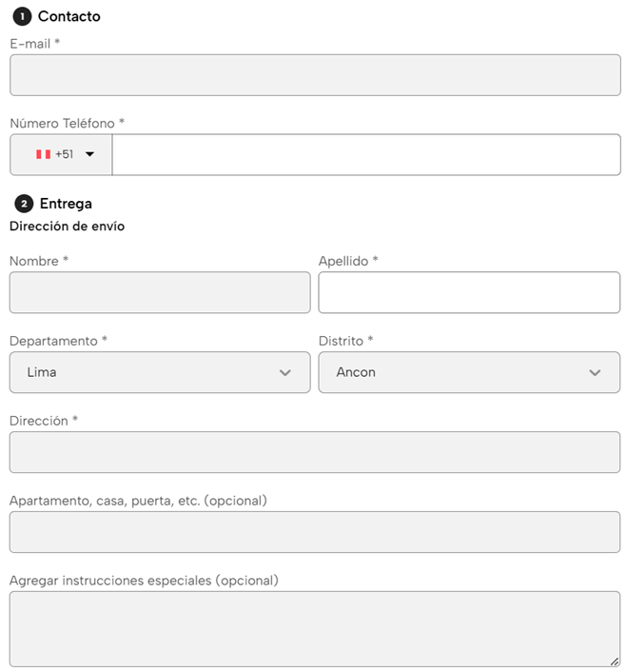Click the Peru flag icon in phone field
Viewport: 626px width, 672px height.
pos(43,154)
